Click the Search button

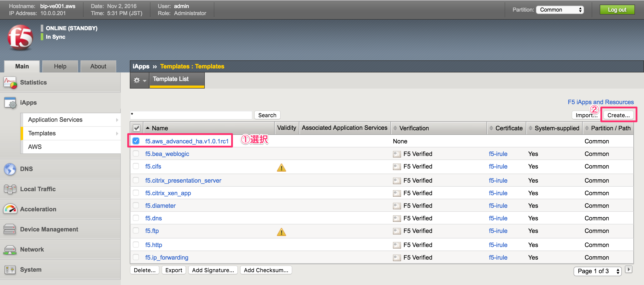[267, 115]
